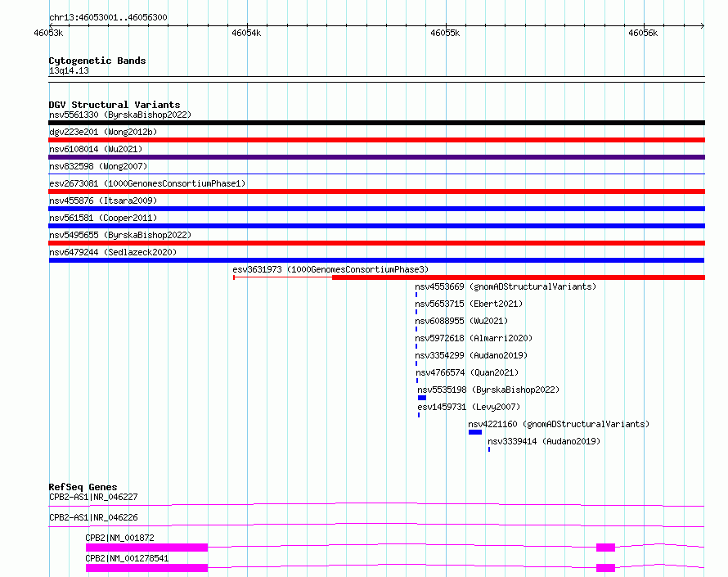Click the blue nsv561581 variant bar
The height and width of the screenshot is (577, 728).
(376, 226)
